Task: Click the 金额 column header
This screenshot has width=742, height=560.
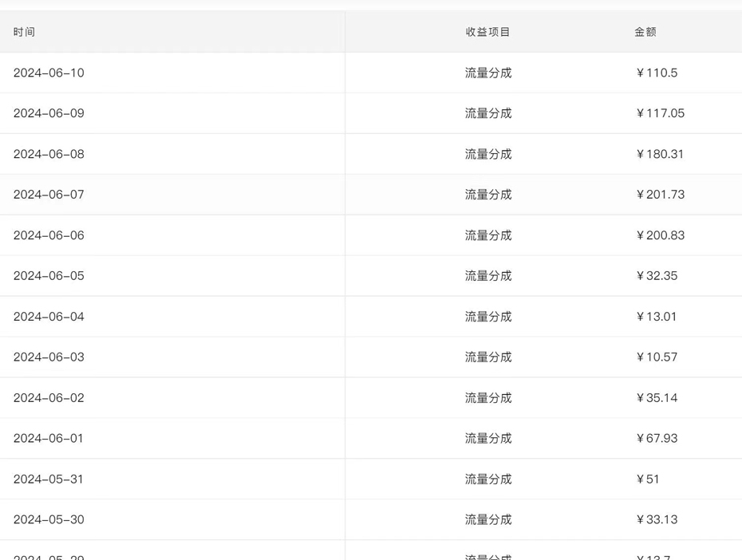Action: tap(645, 32)
